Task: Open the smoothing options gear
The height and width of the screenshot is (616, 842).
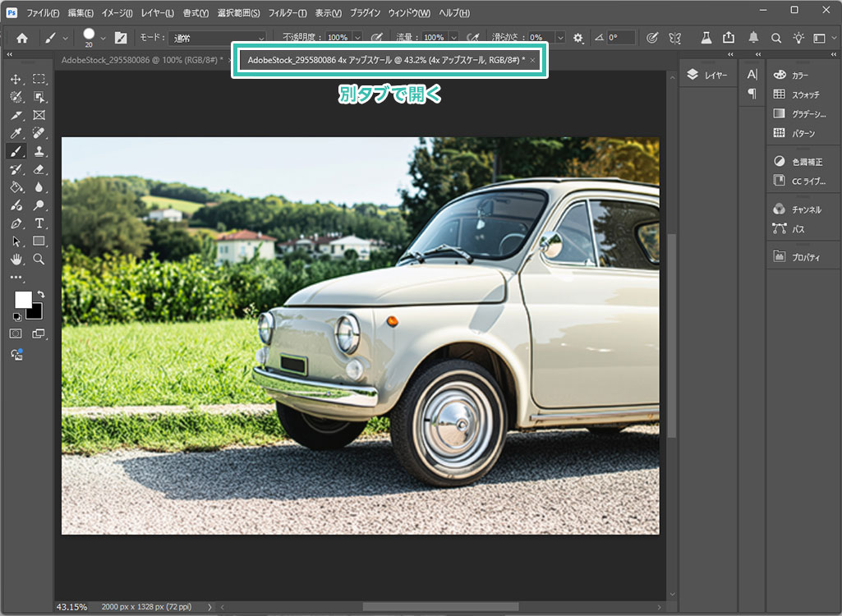Action: (x=577, y=38)
